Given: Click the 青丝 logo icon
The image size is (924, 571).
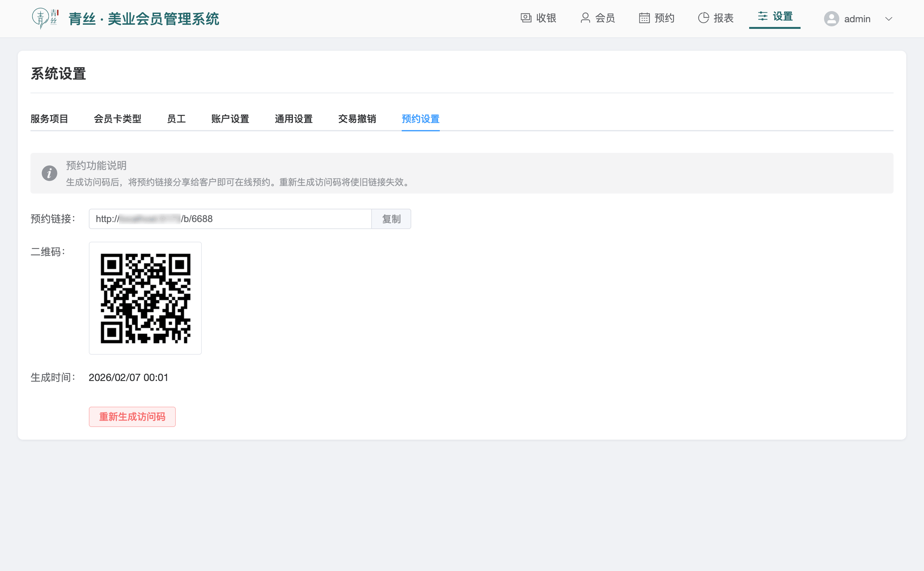Looking at the screenshot, I should [x=45, y=18].
